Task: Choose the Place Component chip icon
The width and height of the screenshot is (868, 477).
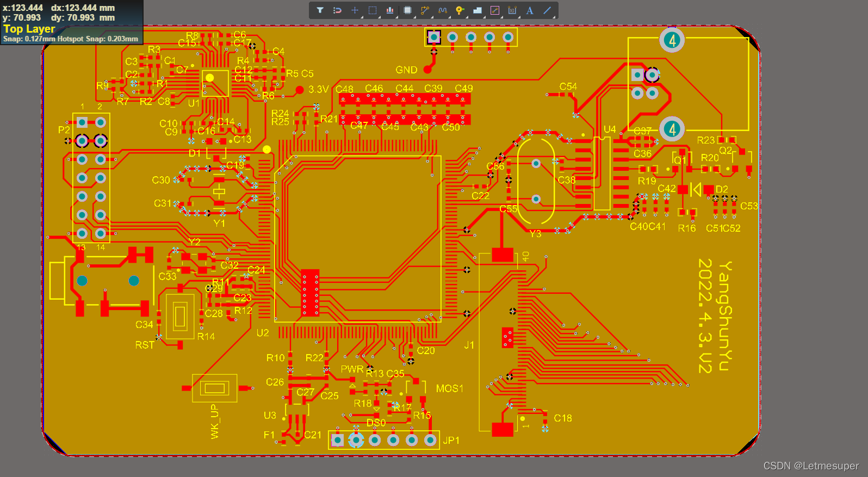Action: (407, 10)
